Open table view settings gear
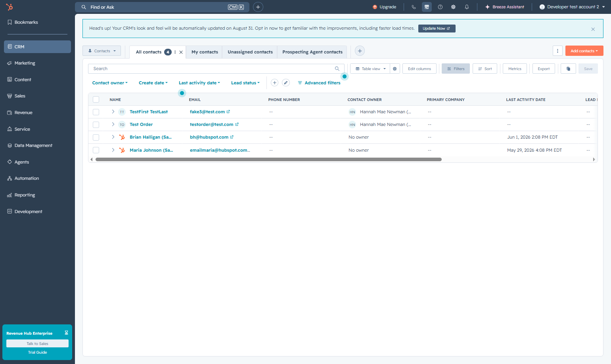The image size is (611, 364). (395, 69)
